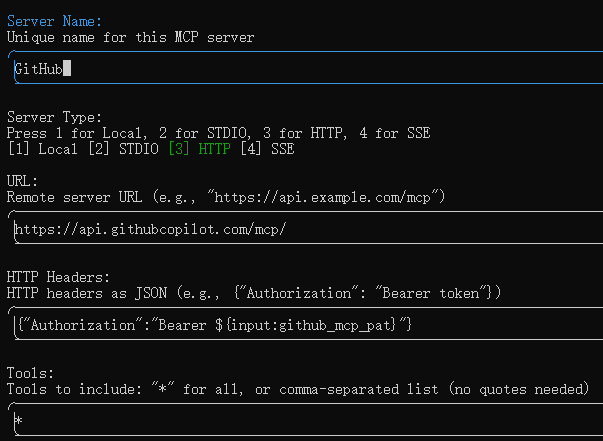Click the 'Server Type:' label
The width and height of the screenshot is (603, 441).
[x=54, y=117]
